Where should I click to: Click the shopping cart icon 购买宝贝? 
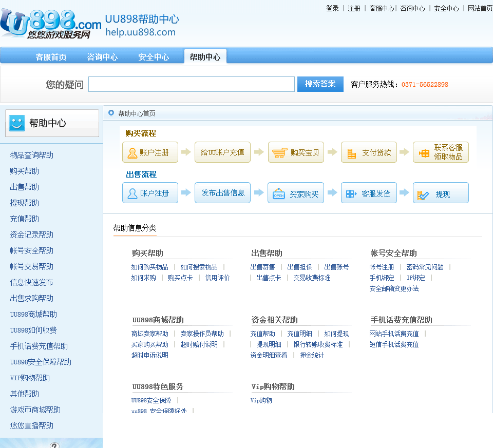tap(279, 153)
